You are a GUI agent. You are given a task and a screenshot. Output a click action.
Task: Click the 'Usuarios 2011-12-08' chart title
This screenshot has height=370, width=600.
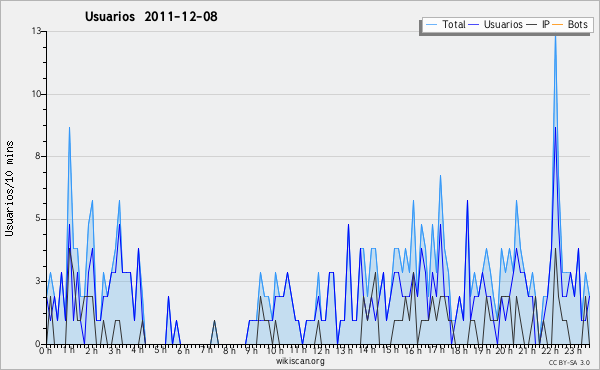(x=151, y=16)
